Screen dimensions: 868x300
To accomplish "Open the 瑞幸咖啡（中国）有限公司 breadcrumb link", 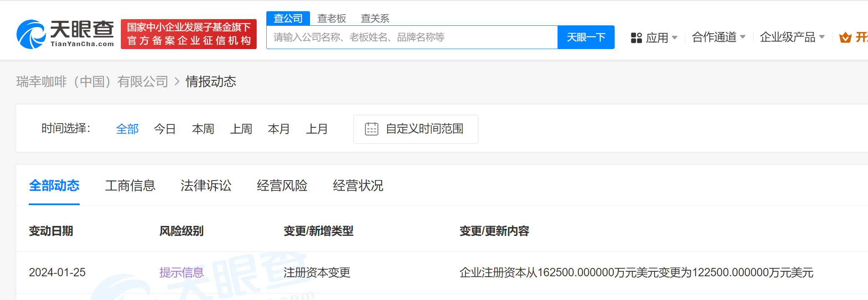I will pyautogui.click(x=92, y=82).
